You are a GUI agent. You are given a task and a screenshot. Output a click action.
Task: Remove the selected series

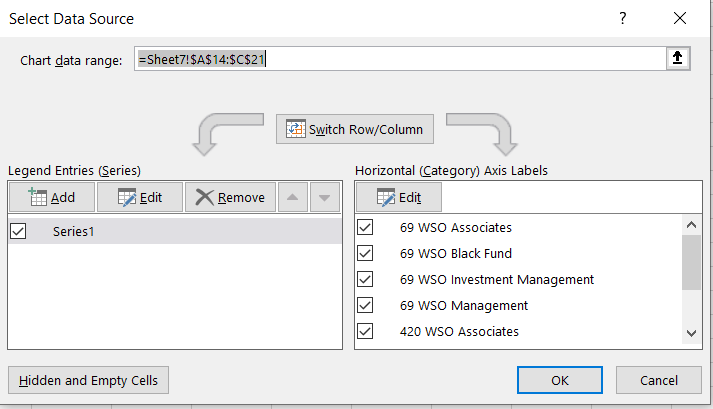pos(230,197)
